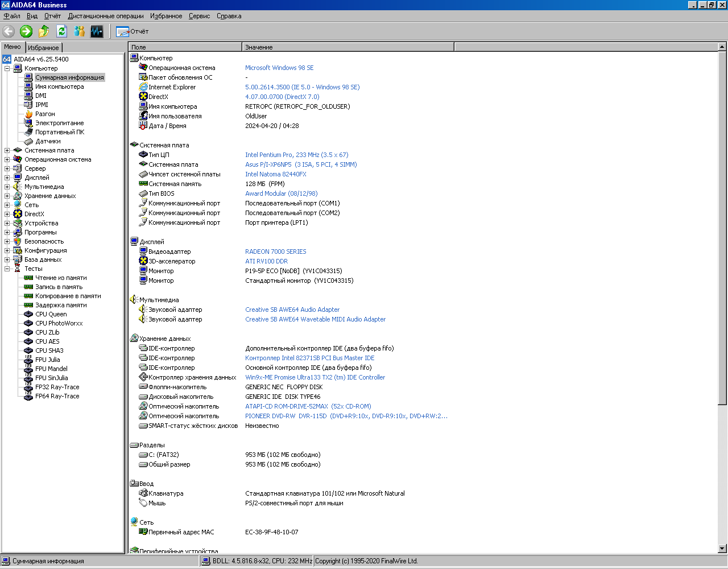Open the Intel Natoma 82440FX chipset link

click(276, 174)
